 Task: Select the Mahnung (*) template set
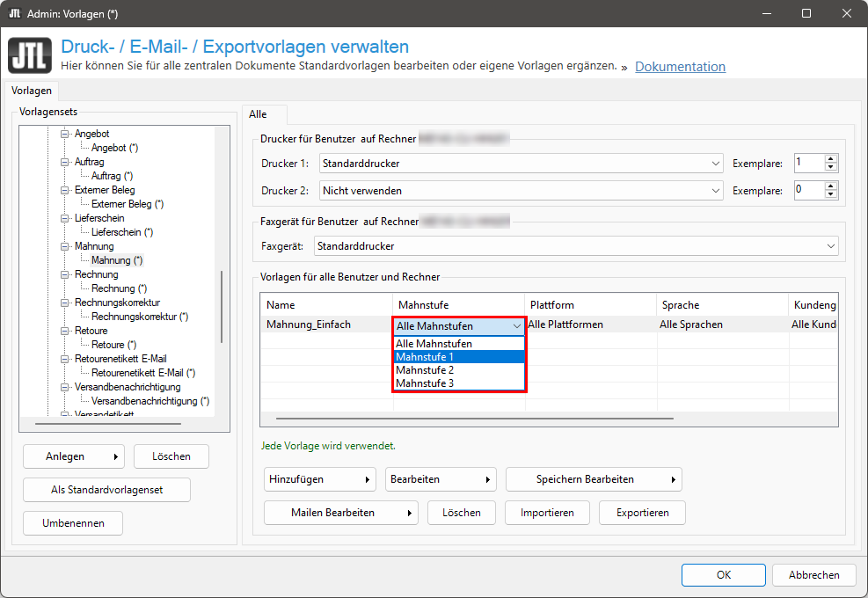click(x=117, y=260)
